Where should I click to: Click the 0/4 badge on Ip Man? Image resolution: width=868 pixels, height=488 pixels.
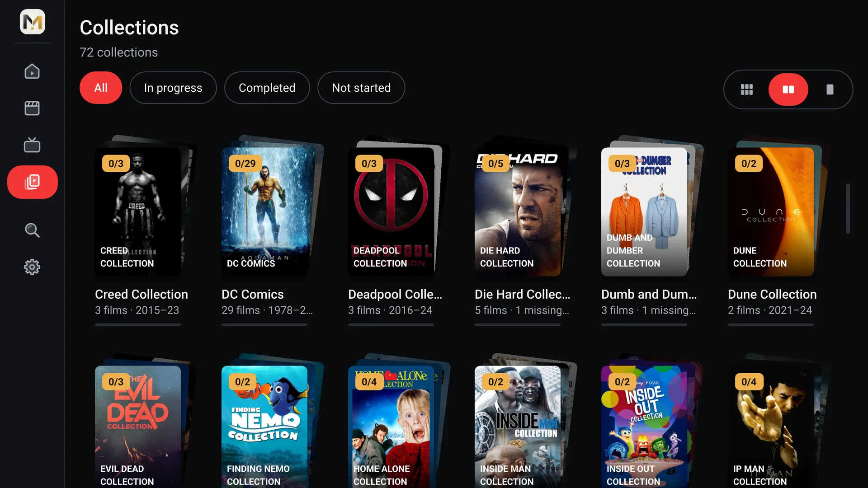[x=749, y=382]
